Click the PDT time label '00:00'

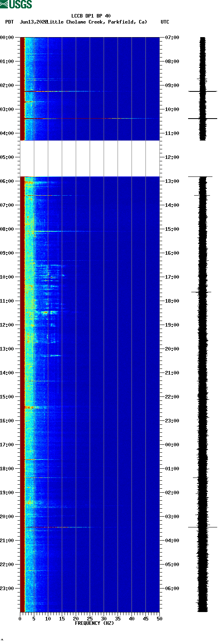[x=7, y=38]
